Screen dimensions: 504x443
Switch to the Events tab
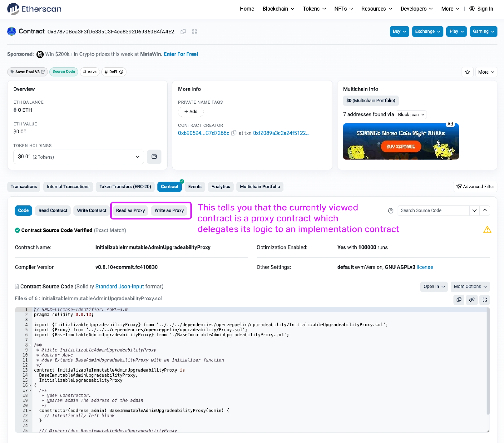coord(194,187)
